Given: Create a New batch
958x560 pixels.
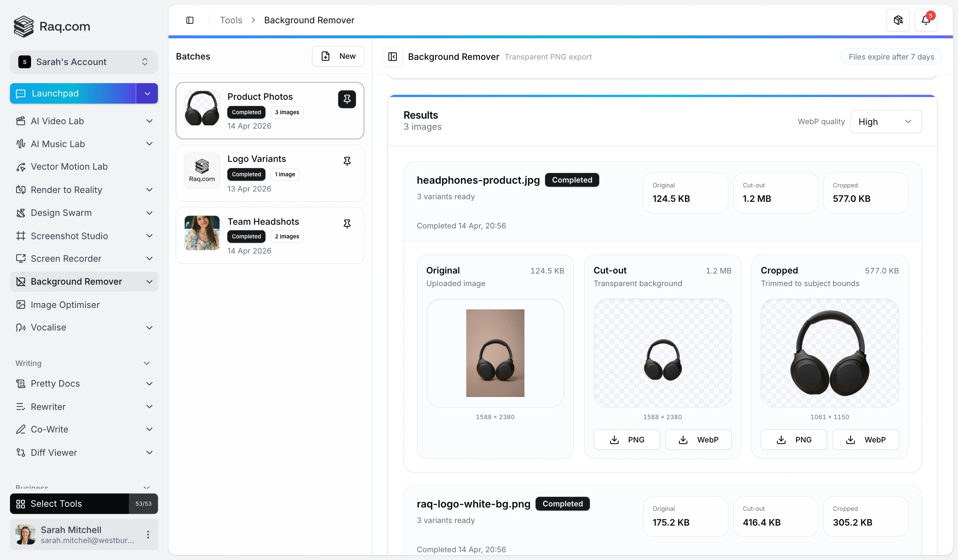Looking at the screenshot, I should (337, 56).
